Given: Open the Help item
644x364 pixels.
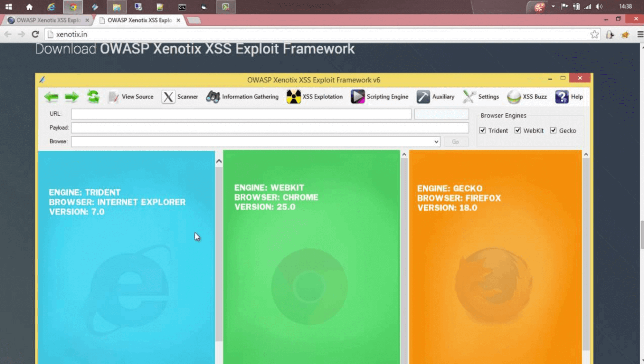Looking at the screenshot, I should [x=569, y=97].
